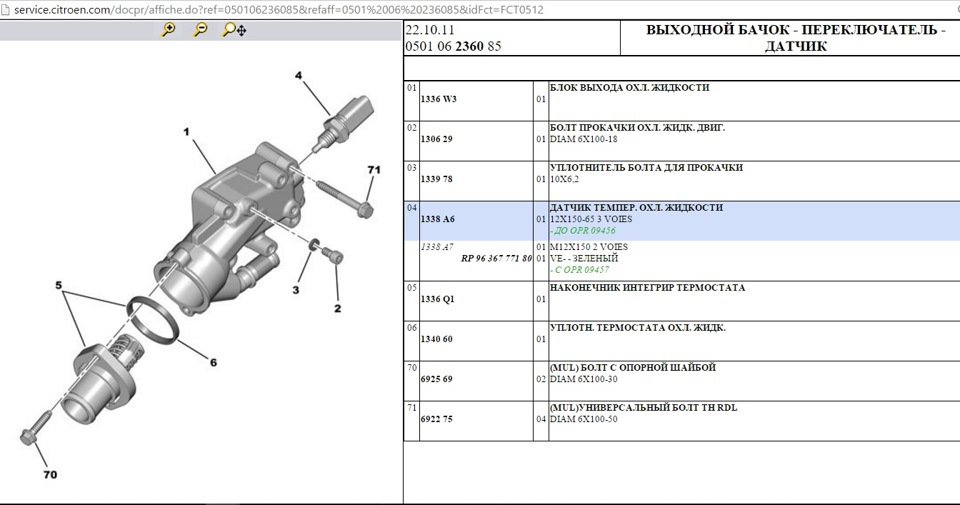
Task: Click callout number 1 on the diagram
Action: (186, 132)
